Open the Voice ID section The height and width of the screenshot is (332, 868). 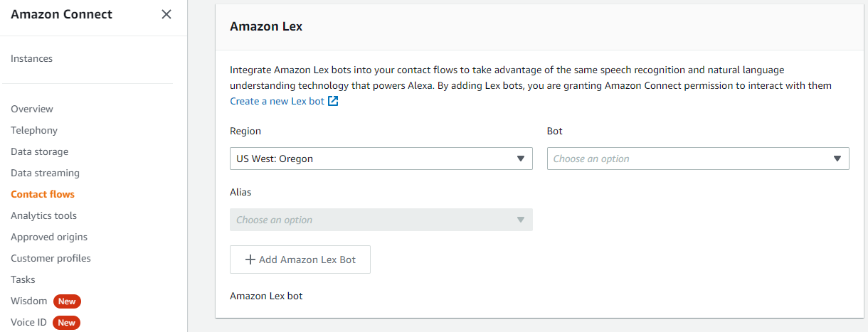click(x=28, y=322)
